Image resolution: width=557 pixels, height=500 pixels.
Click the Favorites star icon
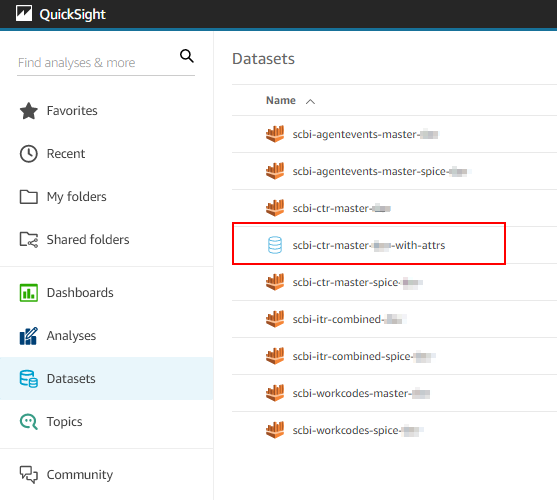pos(28,111)
